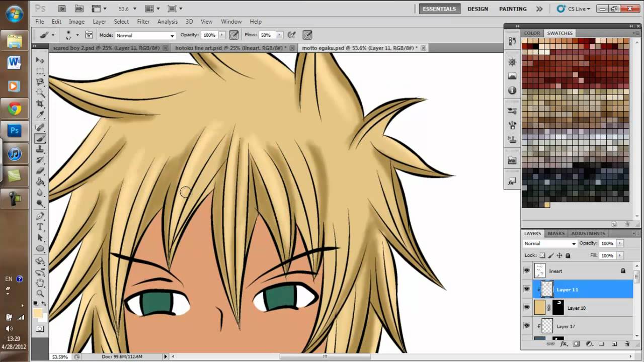Select the Rectangular Marquee tool
This screenshot has height=362, width=644.
tap(40, 71)
